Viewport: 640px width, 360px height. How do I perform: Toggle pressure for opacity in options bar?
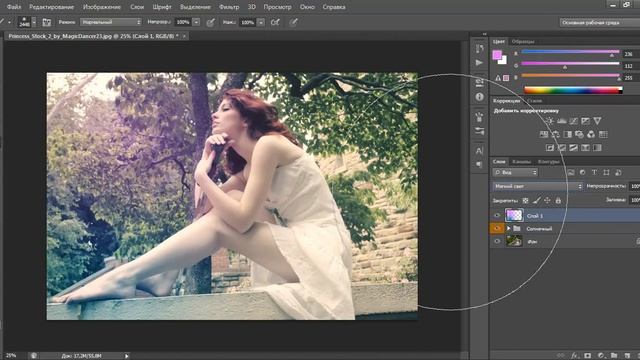(x=211, y=22)
